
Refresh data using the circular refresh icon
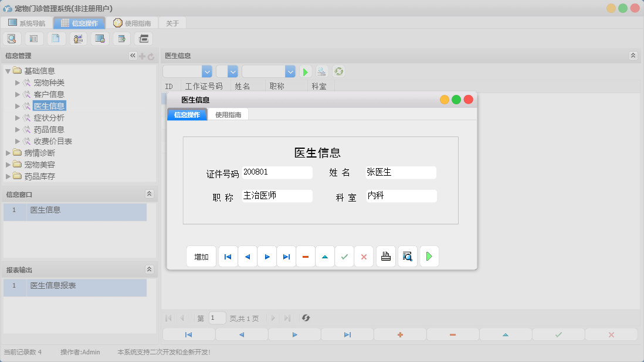click(337, 71)
